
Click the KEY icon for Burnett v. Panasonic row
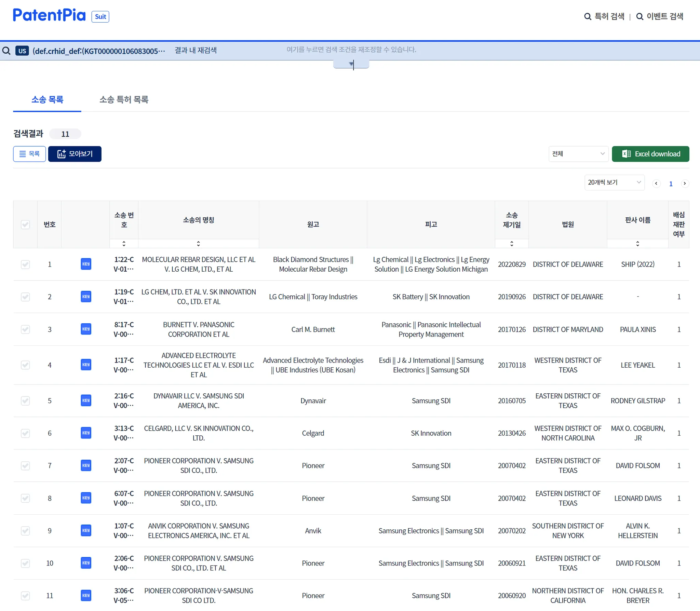86,329
